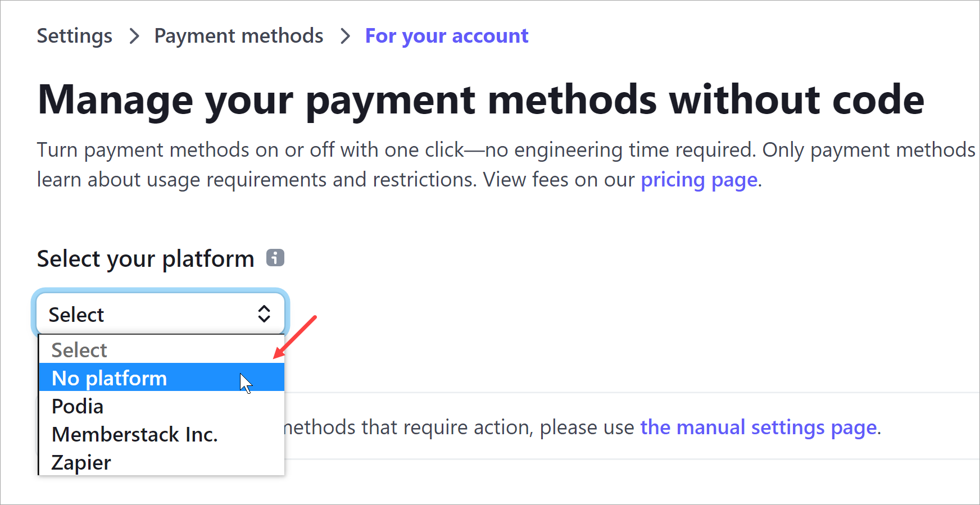
Task: Open Payment methods from the breadcrumb
Action: pyautogui.click(x=239, y=35)
